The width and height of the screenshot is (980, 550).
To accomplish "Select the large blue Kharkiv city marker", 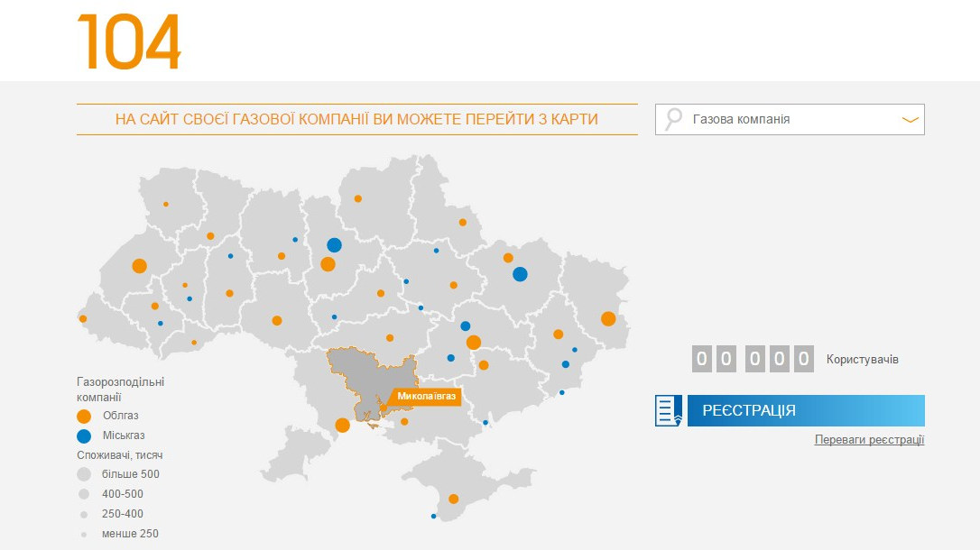I will pyautogui.click(x=520, y=274).
